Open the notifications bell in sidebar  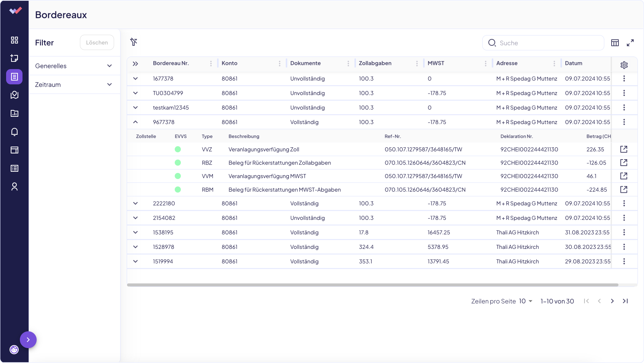click(14, 132)
